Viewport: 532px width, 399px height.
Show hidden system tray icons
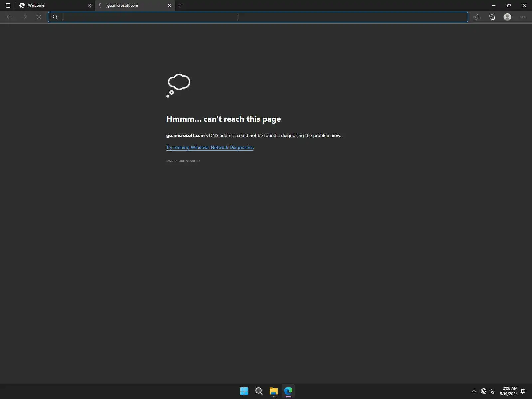click(474, 391)
